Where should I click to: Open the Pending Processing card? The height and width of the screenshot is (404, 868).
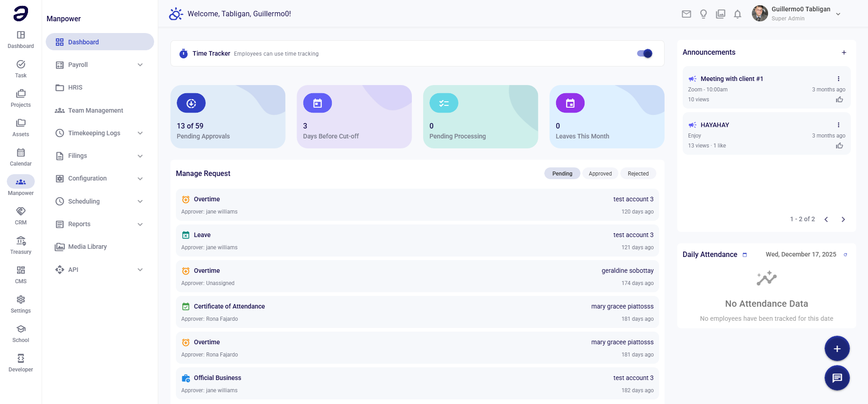481,117
